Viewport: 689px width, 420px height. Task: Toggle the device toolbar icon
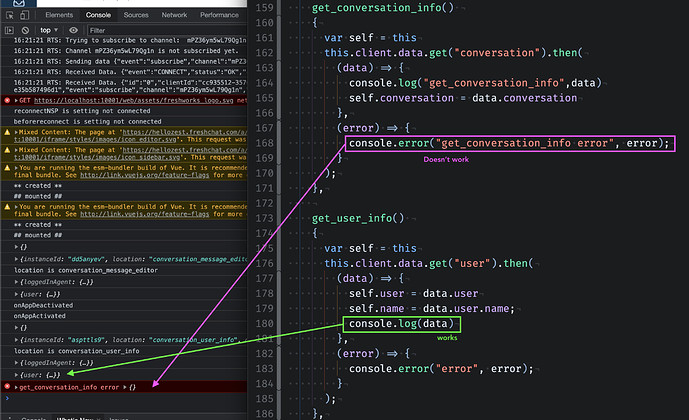click(x=24, y=15)
